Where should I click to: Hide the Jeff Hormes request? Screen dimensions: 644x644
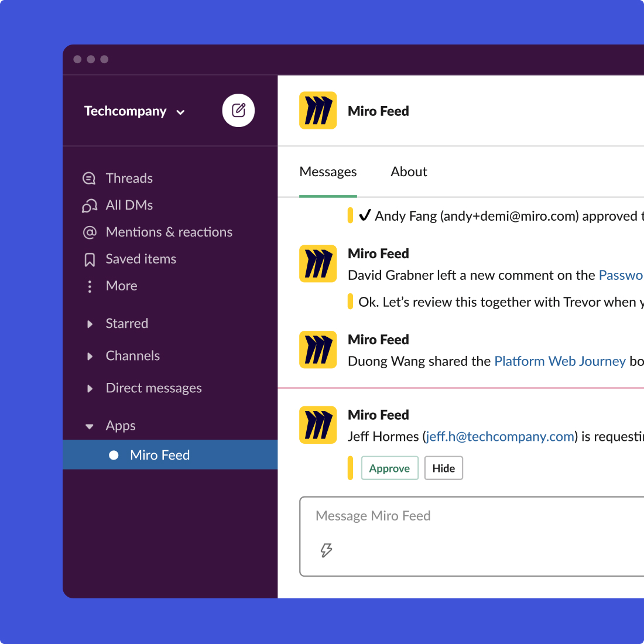pos(444,468)
